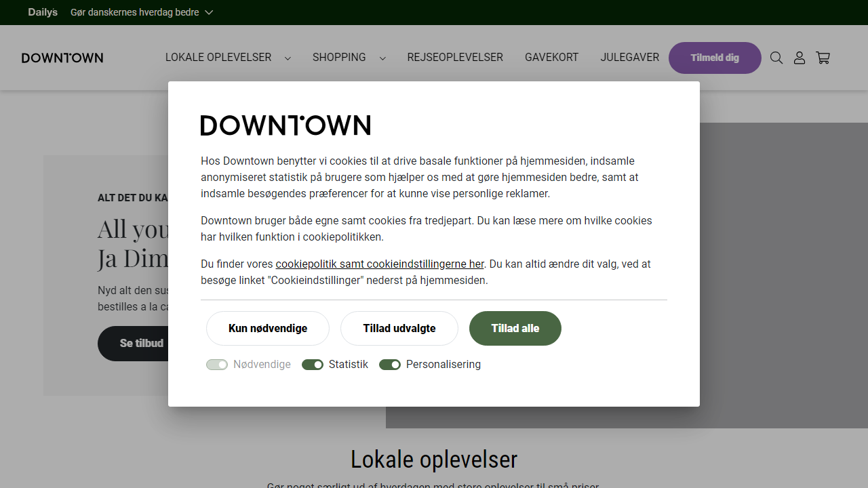
Task: Go to JULEGAVER from the navigation
Action: tap(629, 58)
